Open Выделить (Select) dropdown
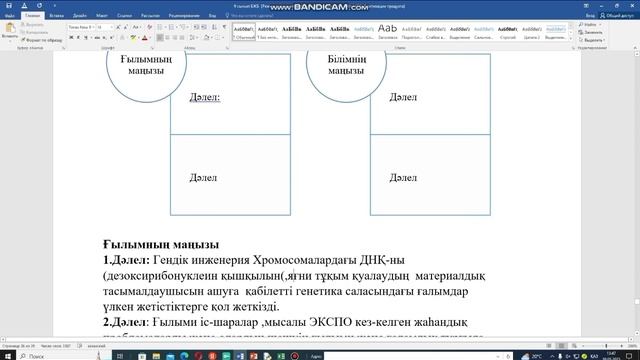Viewport: 640px width, 360px height. point(591,40)
